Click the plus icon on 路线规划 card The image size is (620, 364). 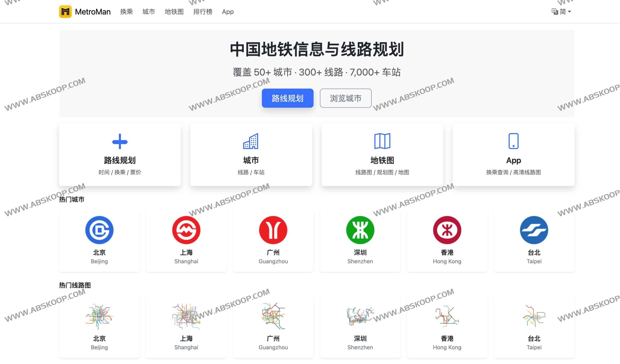[120, 141]
